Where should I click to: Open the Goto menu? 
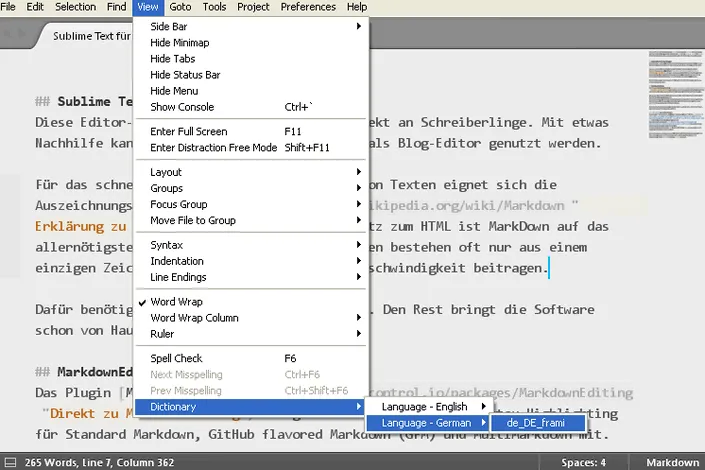180,7
